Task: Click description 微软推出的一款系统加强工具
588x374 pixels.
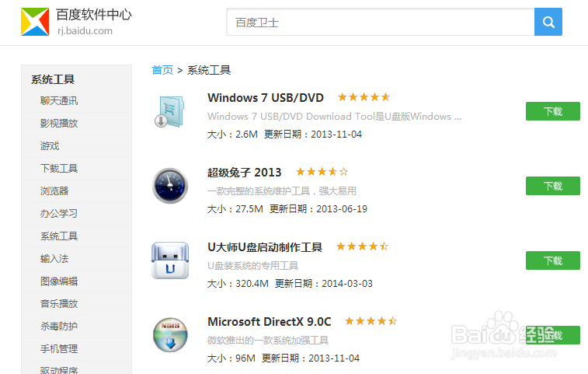Action: [268, 341]
